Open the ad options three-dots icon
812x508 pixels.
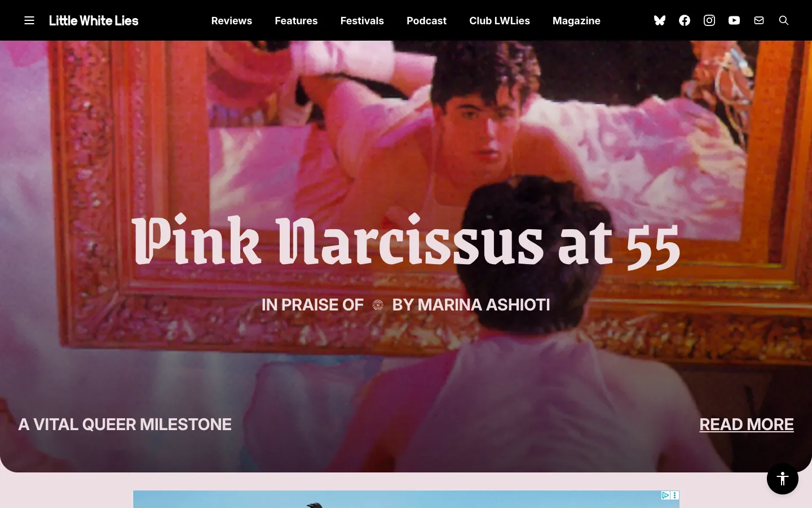tap(675, 496)
